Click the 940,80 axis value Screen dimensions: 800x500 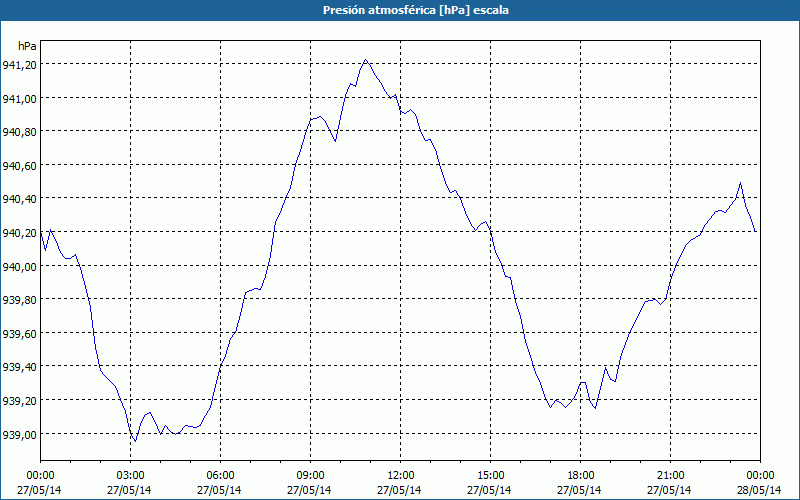click(19, 132)
